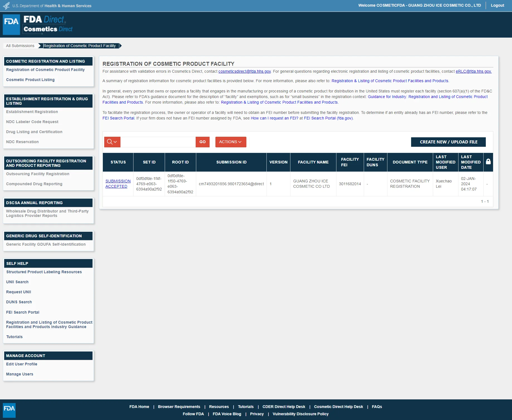Log out using the Logout link
The width and height of the screenshot is (512, 420).
(x=498, y=5)
